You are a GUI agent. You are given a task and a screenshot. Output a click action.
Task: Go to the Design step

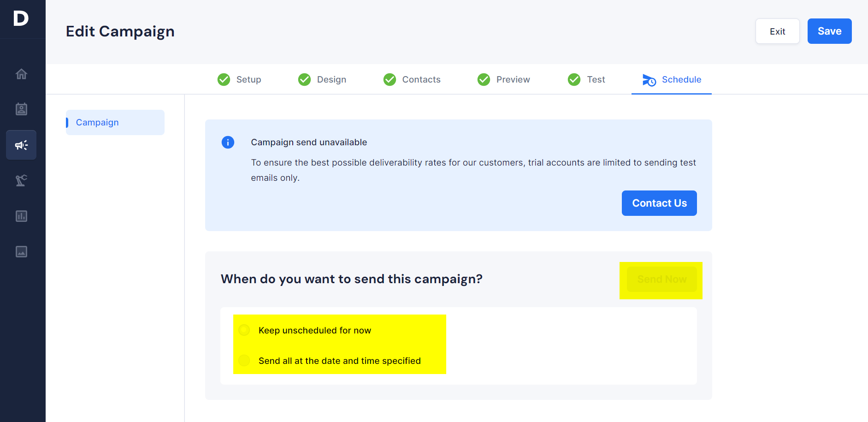[322, 79]
